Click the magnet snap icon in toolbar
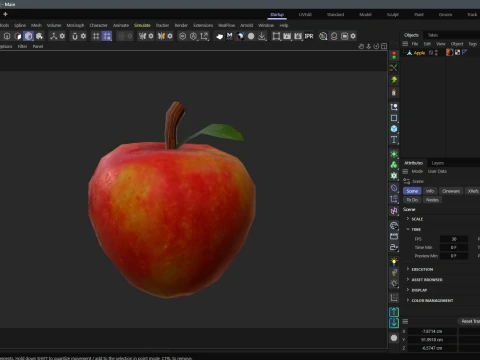The image size is (480, 360). (x=75, y=36)
